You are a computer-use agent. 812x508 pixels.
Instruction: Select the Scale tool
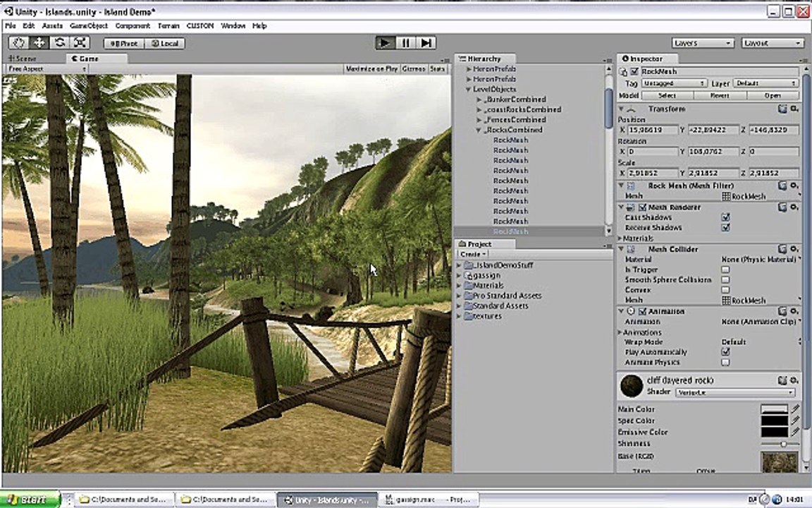tap(80, 43)
